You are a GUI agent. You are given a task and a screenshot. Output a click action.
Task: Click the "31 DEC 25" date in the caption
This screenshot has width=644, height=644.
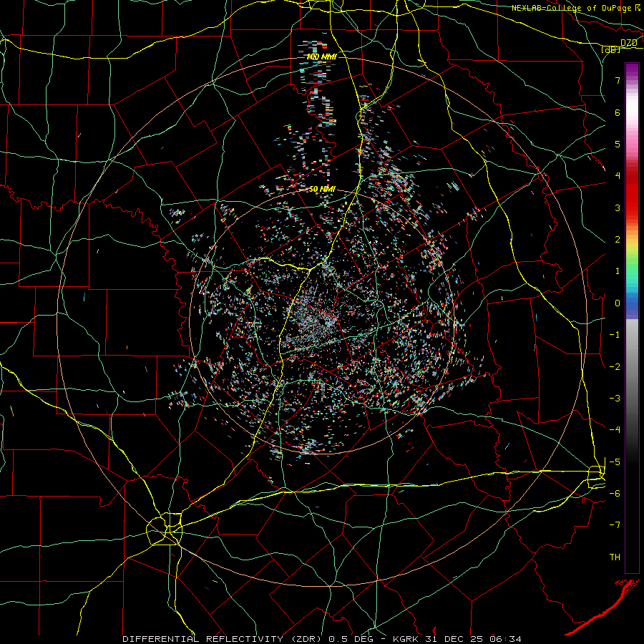point(454,639)
